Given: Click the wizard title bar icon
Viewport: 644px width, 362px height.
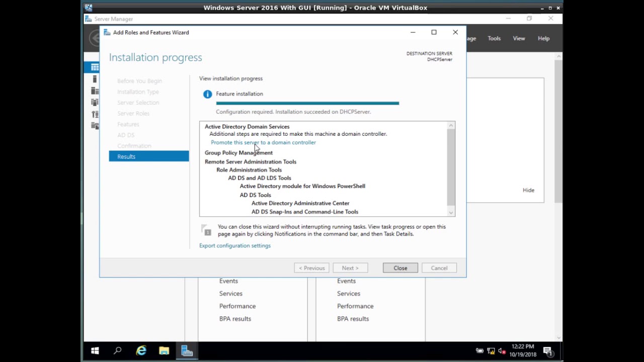Looking at the screenshot, I should coord(107,32).
